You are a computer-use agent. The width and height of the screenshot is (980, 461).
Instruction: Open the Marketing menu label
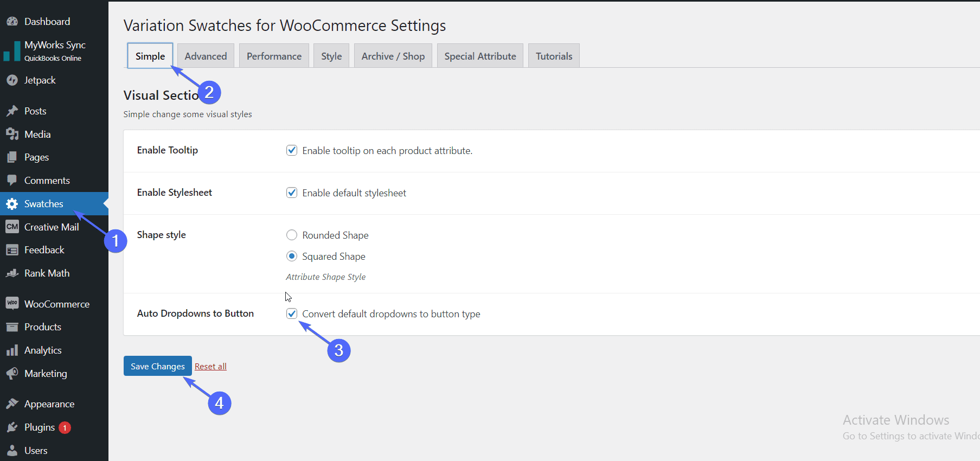46,374
